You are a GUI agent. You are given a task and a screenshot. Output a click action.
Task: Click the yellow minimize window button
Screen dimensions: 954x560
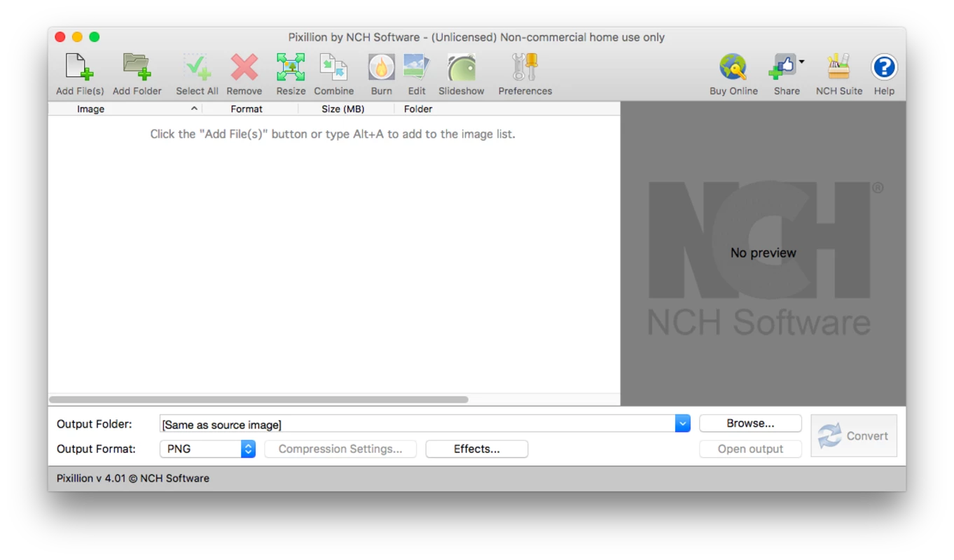[77, 37]
